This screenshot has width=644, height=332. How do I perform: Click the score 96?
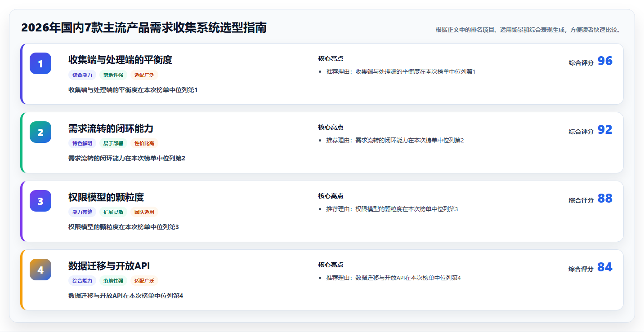click(605, 61)
